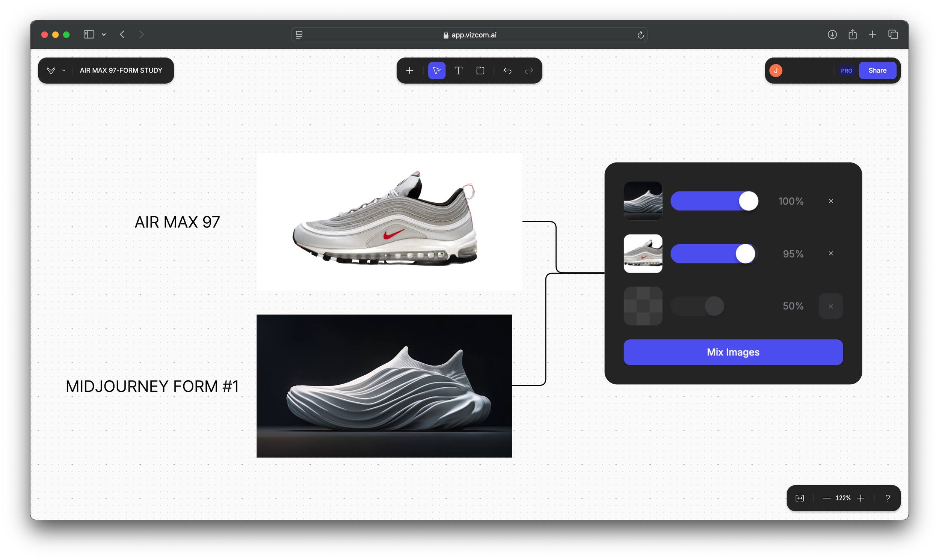Zoom out with the minus button

pyautogui.click(x=826, y=498)
